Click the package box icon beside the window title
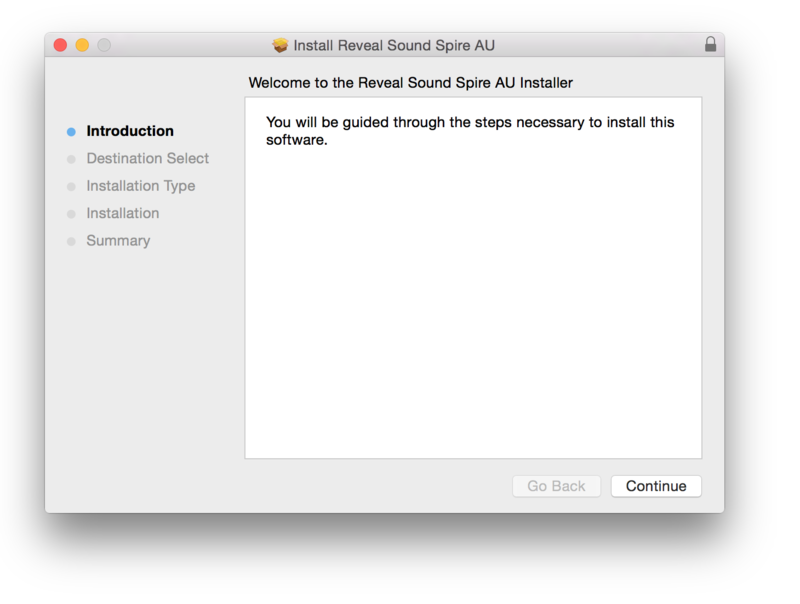The image size is (800, 604). (x=280, y=46)
